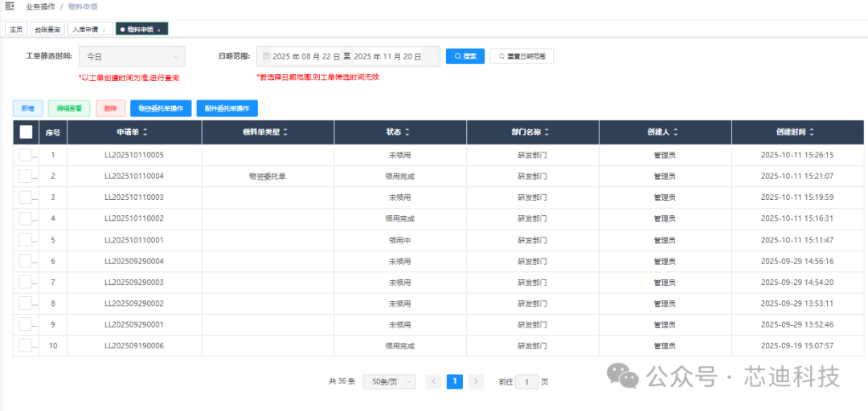Click the calendar icon in date range field
The image size is (868, 411).
point(266,56)
